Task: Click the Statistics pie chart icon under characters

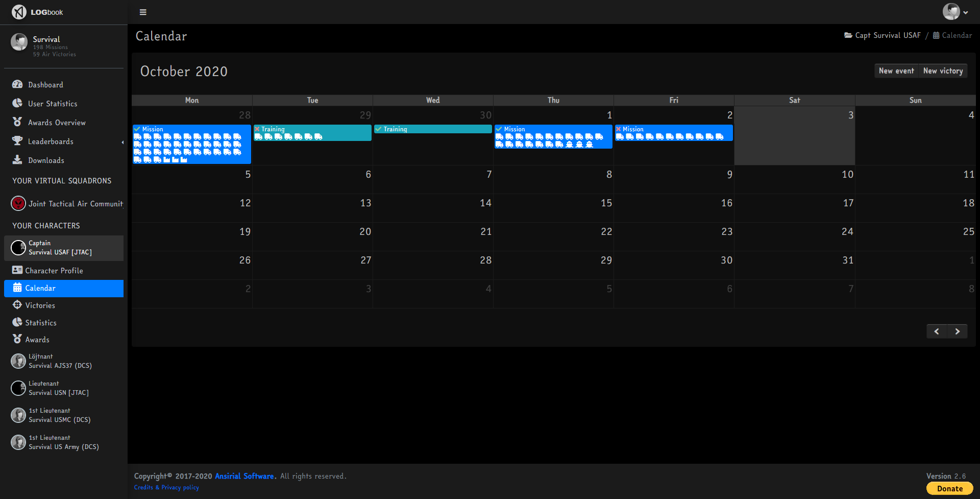Action: 17,322
